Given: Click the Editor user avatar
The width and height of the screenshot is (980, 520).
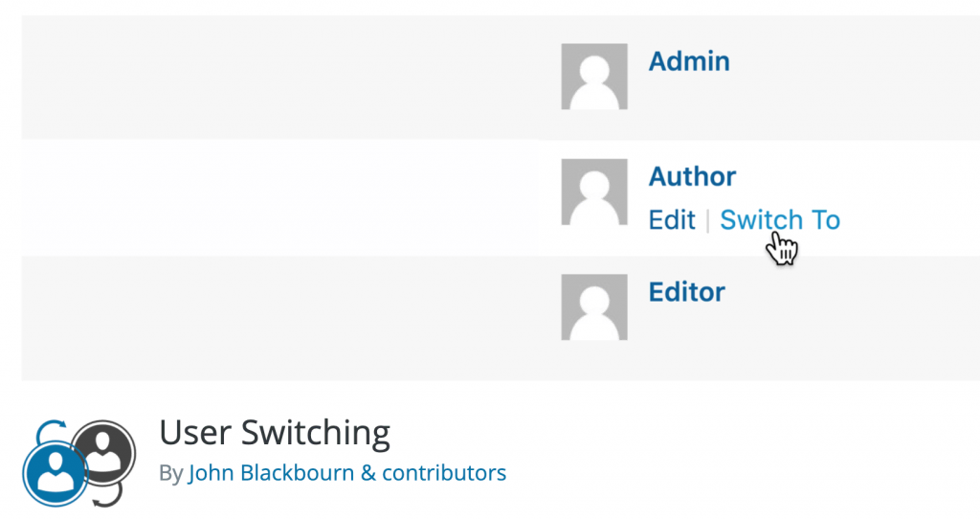Looking at the screenshot, I should (x=593, y=306).
